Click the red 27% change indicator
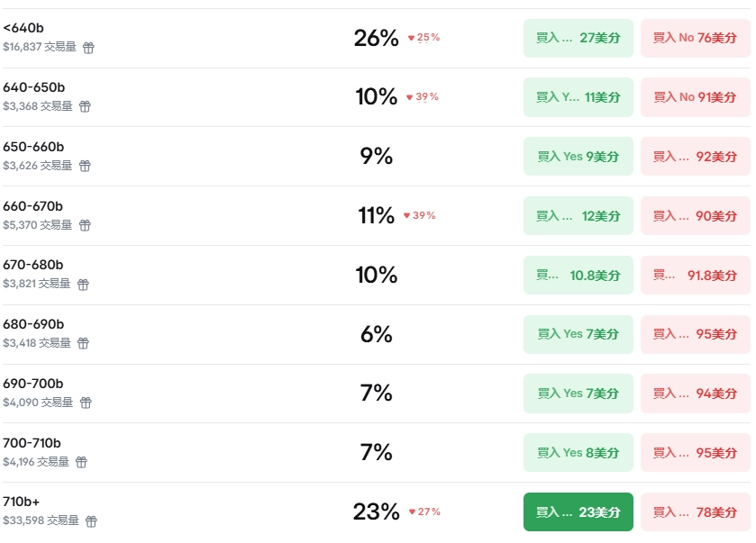Screen dimensions: 756x543 [x=424, y=511]
